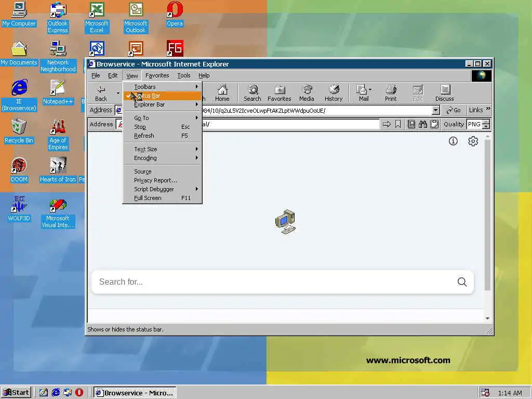
Task: Expand the Toolbars submenu
Action: tap(162, 87)
